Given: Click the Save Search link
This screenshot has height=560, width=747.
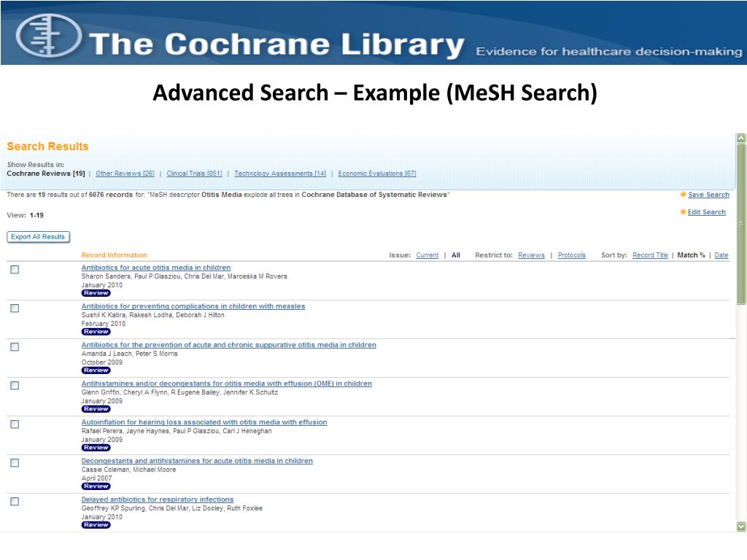Looking at the screenshot, I should click(x=708, y=194).
